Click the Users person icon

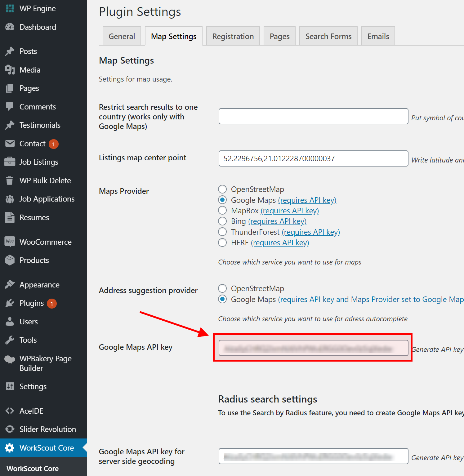[10, 322]
